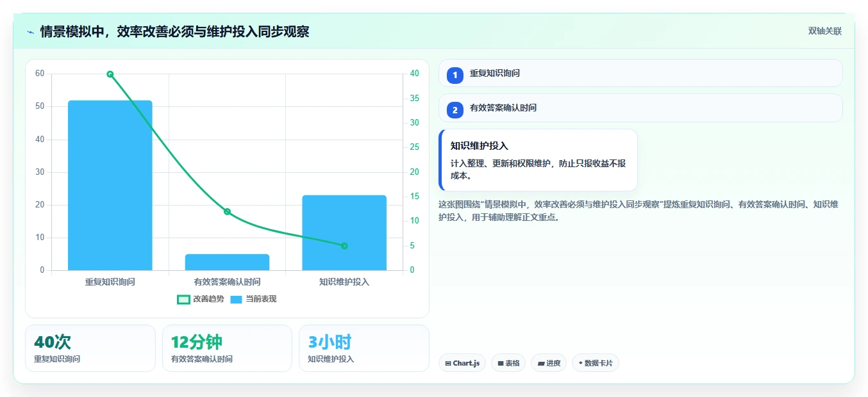The width and height of the screenshot is (868, 397).
Task: Click the number 2 badge
Action: pos(455,110)
